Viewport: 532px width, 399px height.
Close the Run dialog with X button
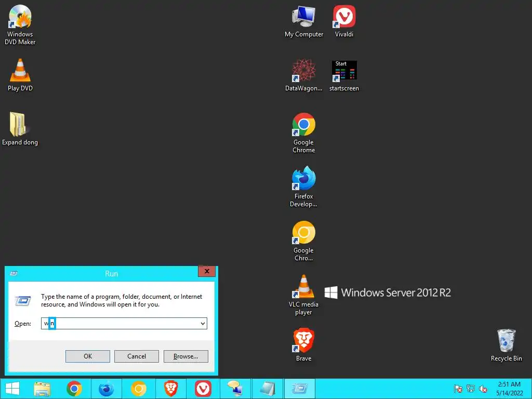click(207, 271)
